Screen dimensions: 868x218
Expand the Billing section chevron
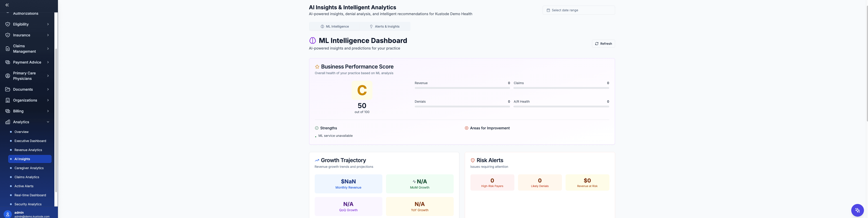click(48, 111)
